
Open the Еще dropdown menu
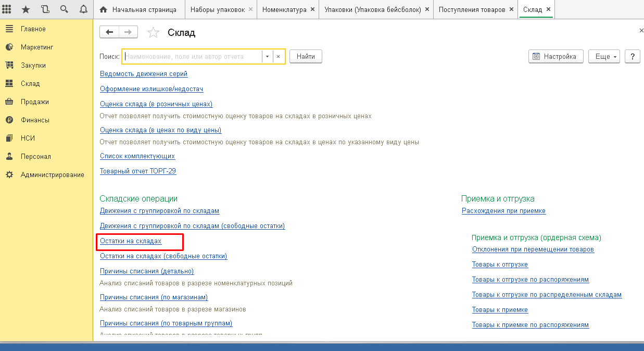[604, 57]
